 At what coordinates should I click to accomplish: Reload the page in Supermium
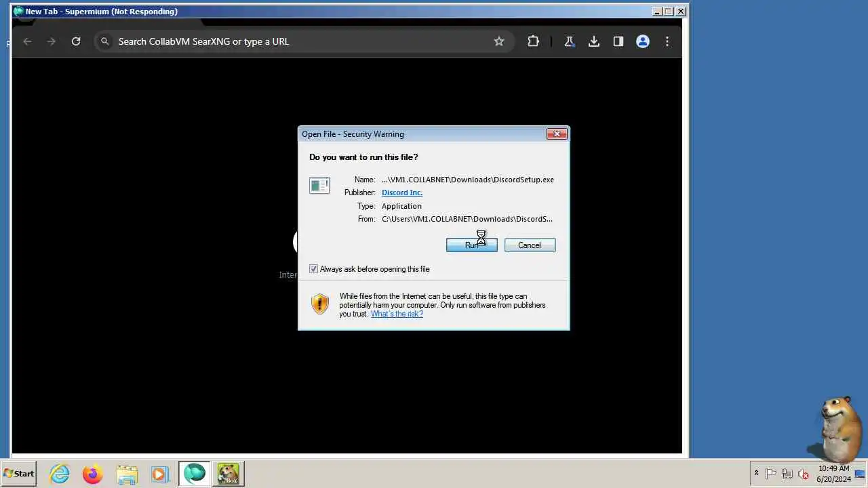point(76,41)
